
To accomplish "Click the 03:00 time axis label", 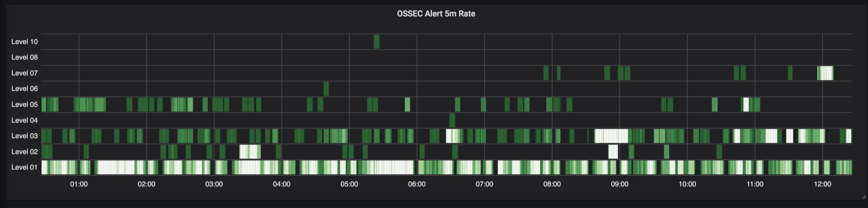I will coord(214,184).
